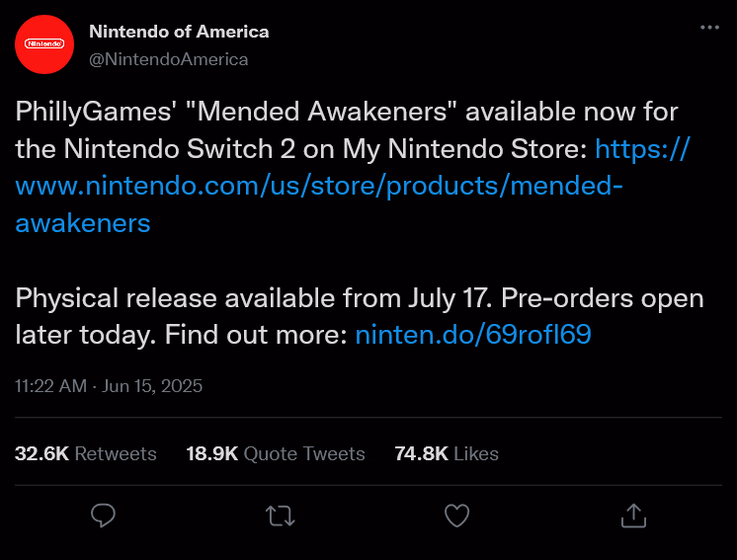The height and width of the screenshot is (560, 737).
Task: Follow the ninten.do/69rofl69 short link
Action: (x=472, y=335)
